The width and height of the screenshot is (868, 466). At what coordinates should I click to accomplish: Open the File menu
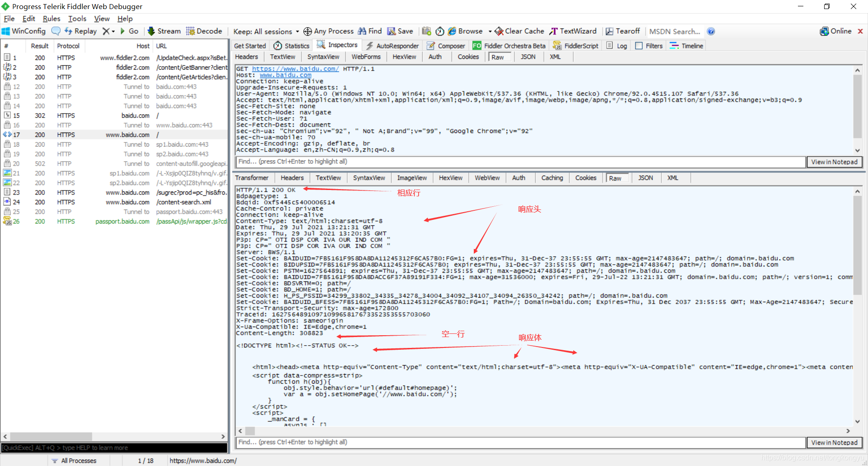9,19
